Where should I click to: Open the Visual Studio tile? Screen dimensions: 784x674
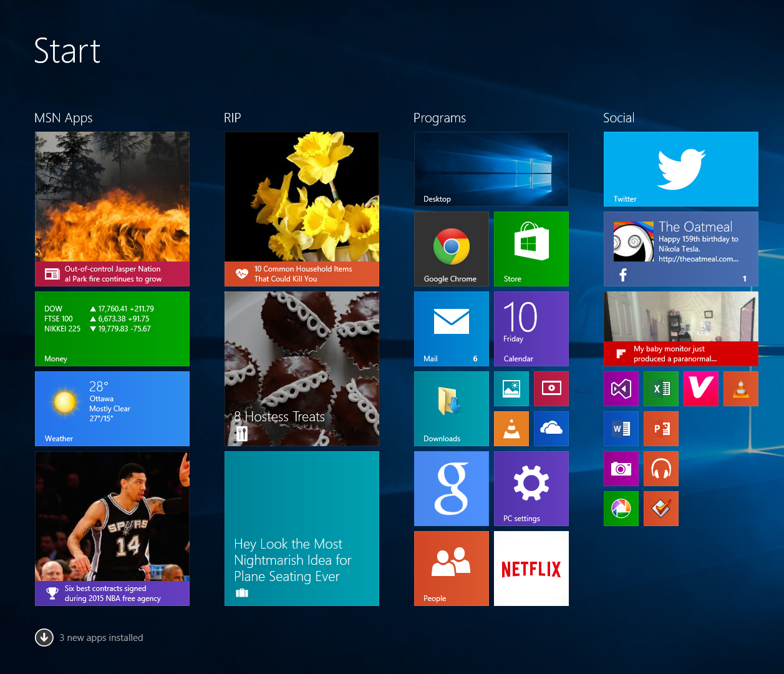[x=621, y=389]
